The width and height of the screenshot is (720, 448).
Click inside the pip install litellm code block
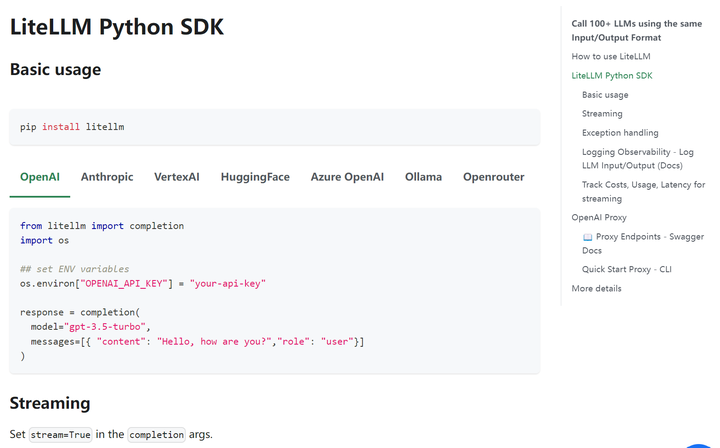[274, 127]
